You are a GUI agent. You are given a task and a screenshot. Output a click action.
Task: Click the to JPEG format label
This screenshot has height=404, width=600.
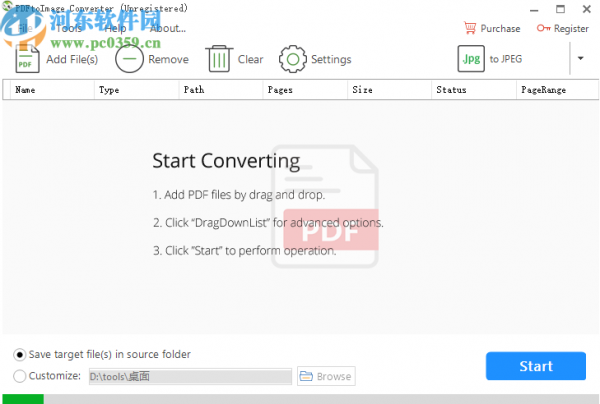[505, 59]
